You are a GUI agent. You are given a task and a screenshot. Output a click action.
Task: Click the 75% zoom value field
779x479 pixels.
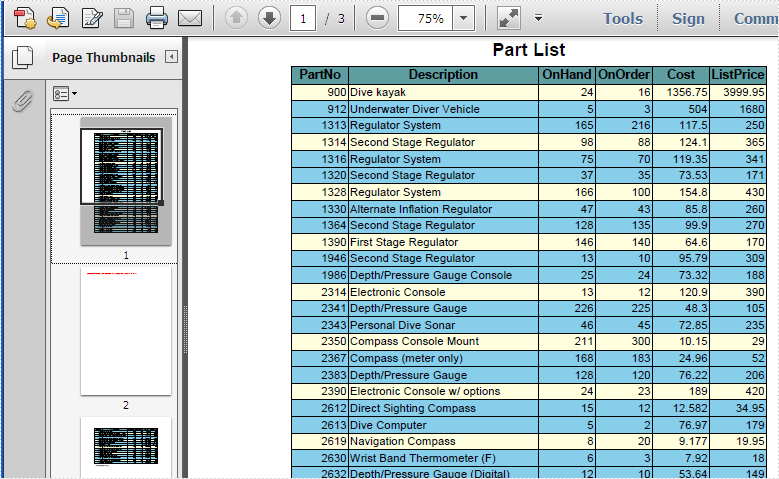pyautogui.click(x=425, y=18)
